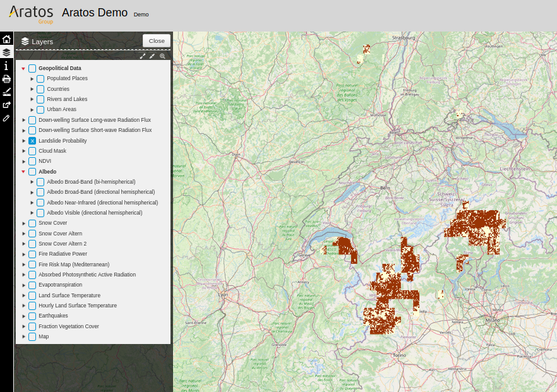This screenshot has height=392, width=557.
Task: Uncheck the Landslide Probability layer checkbox
Action: coord(32,141)
